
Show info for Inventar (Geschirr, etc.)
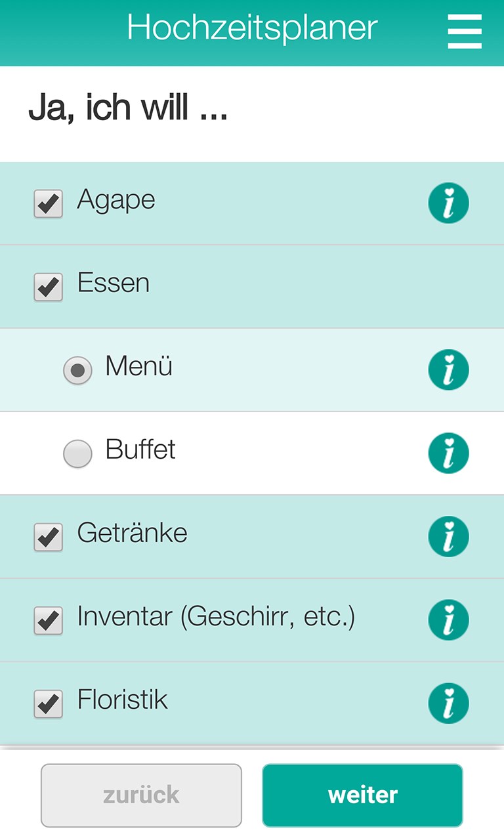[x=449, y=619]
